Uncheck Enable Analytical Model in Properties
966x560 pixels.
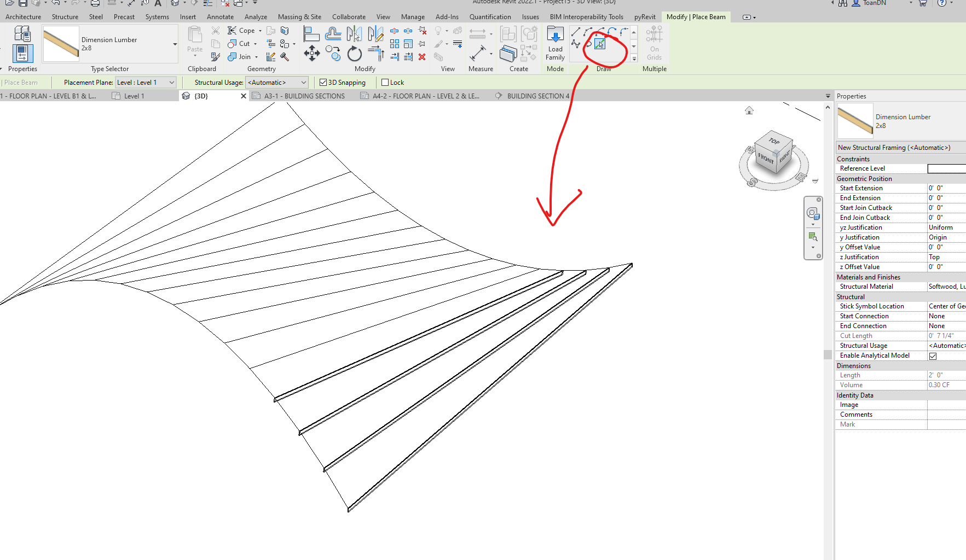pyautogui.click(x=933, y=355)
